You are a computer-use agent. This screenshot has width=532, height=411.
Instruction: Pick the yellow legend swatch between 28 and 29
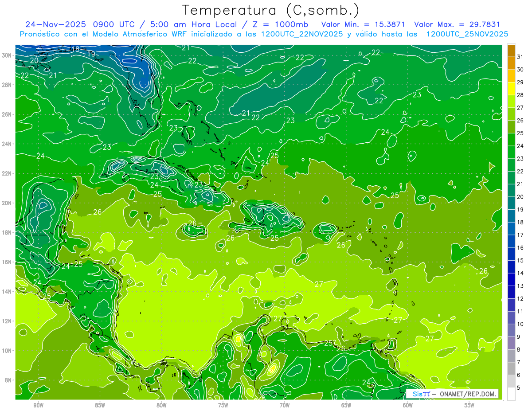pyautogui.click(x=511, y=89)
